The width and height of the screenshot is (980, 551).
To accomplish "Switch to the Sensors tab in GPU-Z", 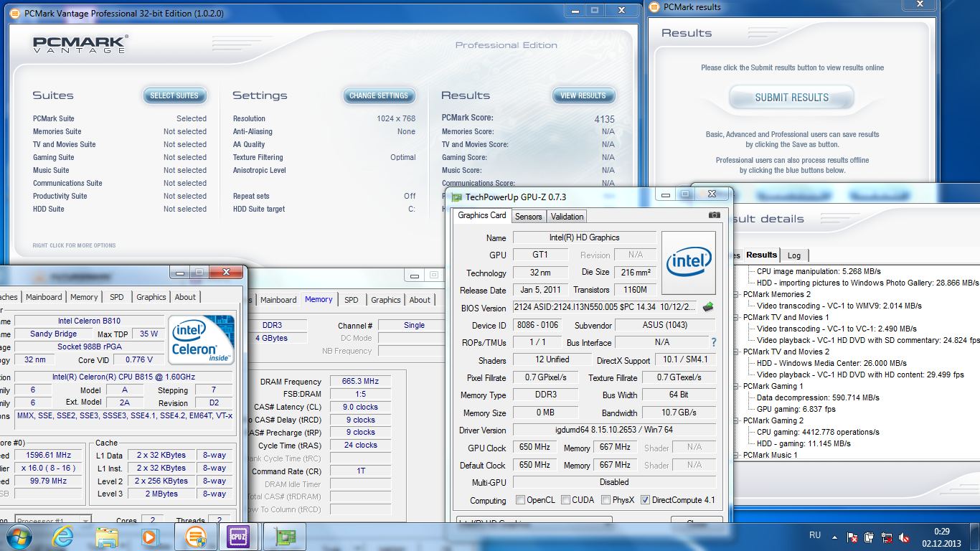I will coord(529,217).
